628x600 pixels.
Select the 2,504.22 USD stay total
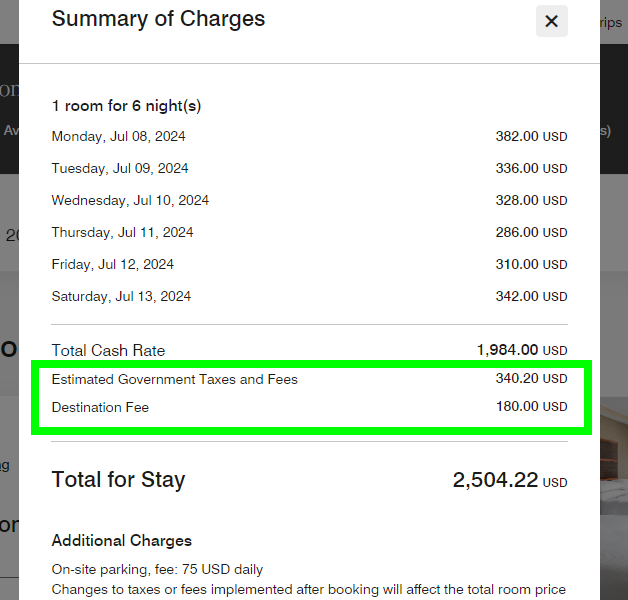(x=510, y=480)
